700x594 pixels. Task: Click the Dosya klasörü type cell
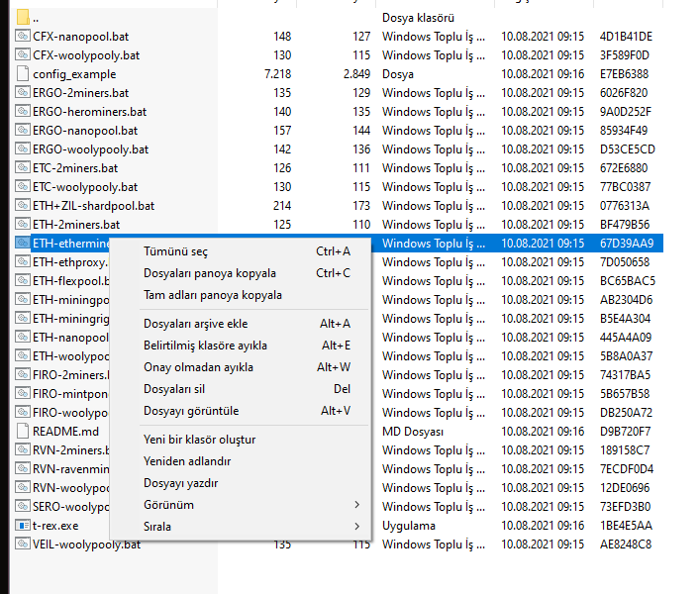(418, 18)
